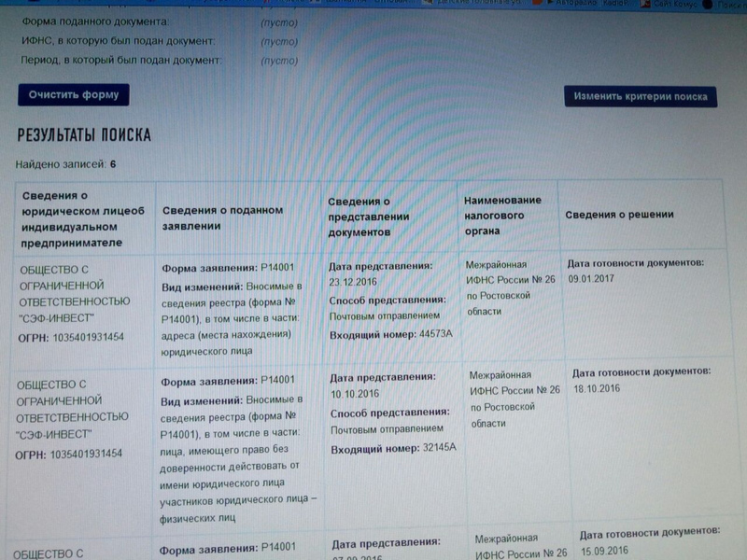The image size is (747, 560).
Task: Click column header 'Наименование налогового органа'
Action: (502, 216)
